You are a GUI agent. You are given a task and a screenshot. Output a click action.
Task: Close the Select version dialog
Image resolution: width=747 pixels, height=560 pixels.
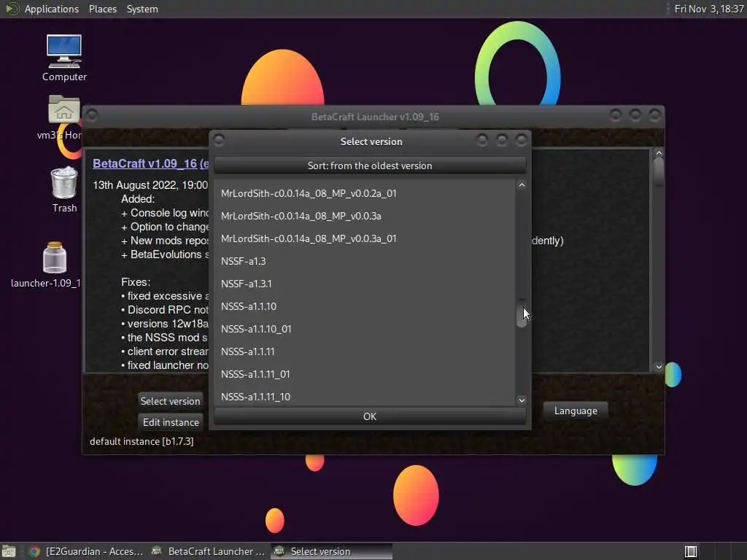521,140
